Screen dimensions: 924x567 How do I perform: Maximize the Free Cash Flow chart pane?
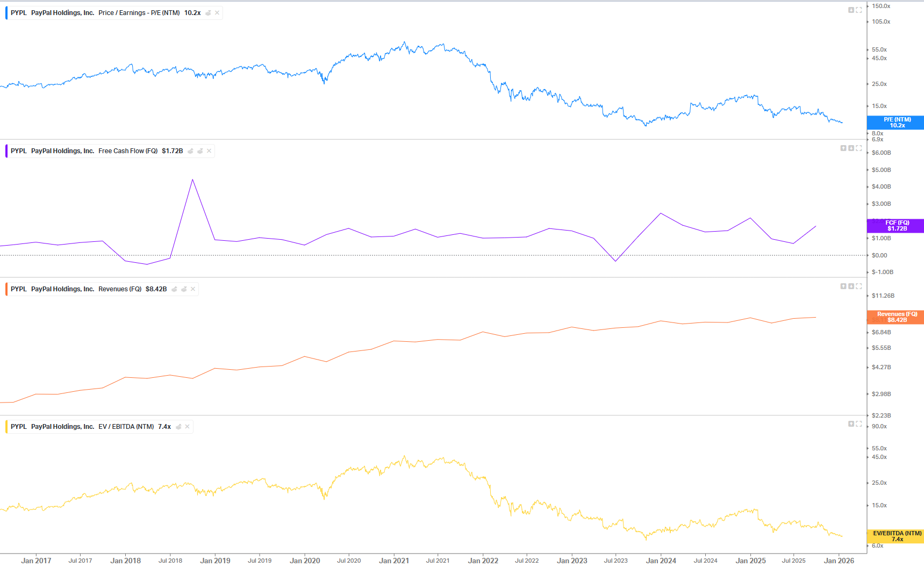pos(859,148)
